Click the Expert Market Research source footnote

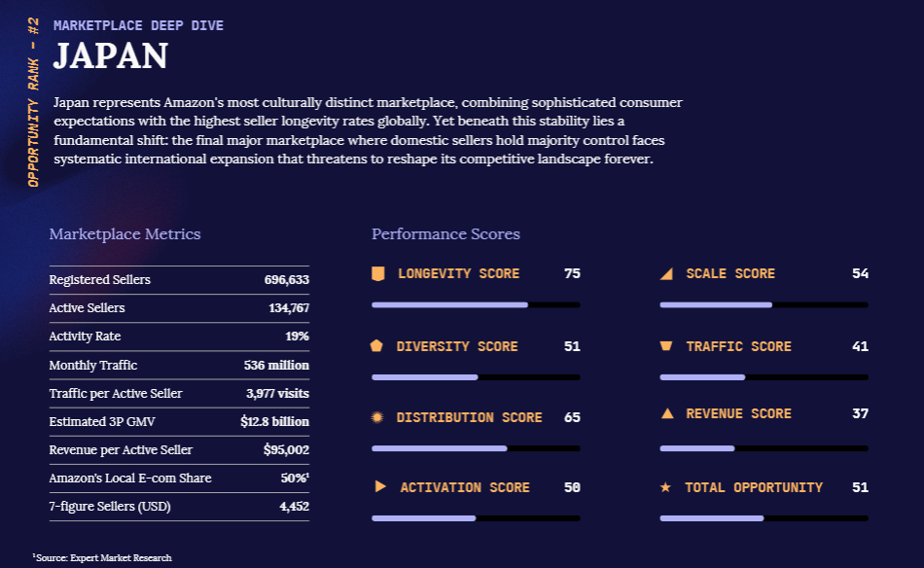102,557
